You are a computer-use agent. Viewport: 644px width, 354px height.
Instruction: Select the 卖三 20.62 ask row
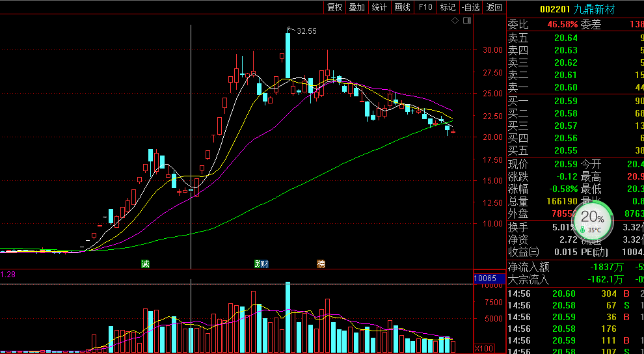pos(576,63)
